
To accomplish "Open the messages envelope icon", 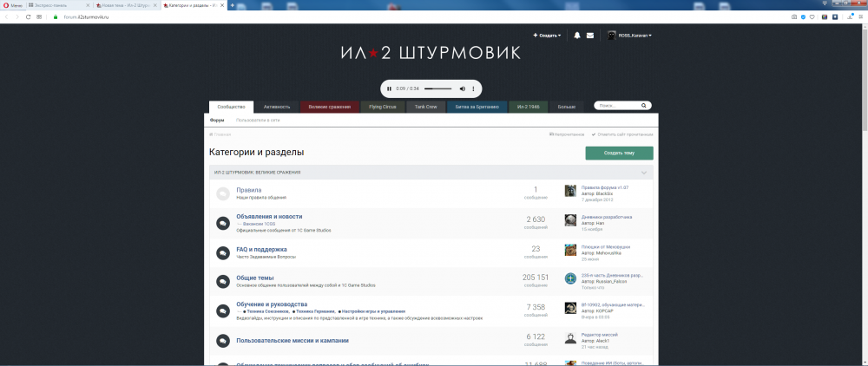I will [590, 36].
